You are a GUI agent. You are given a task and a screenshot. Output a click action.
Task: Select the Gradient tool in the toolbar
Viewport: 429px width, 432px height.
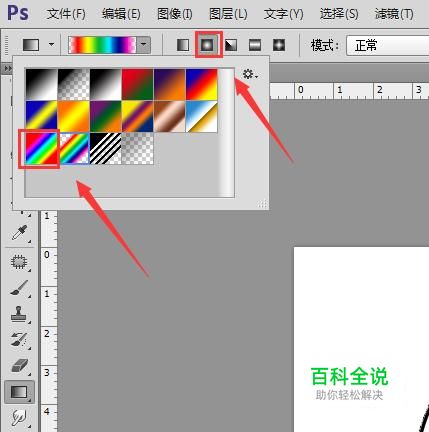(19, 392)
